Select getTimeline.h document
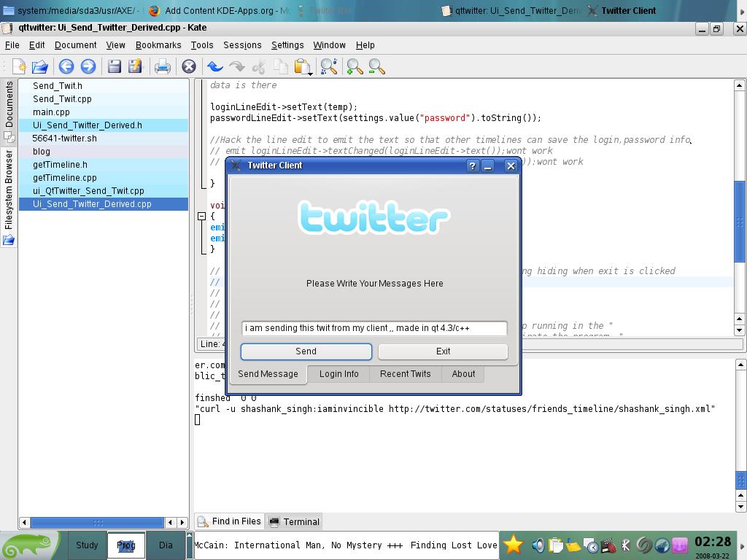This screenshot has height=560, width=747. coord(104,164)
